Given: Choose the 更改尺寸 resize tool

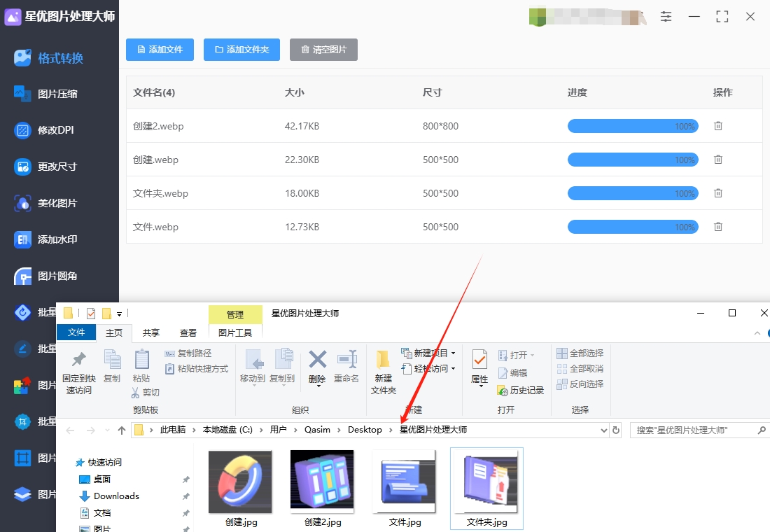Looking at the screenshot, I should pos(45,167).
